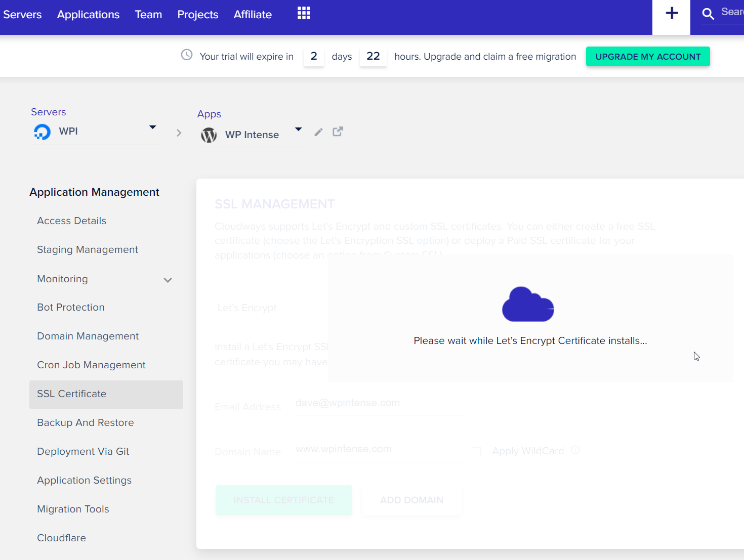The width and height of the screenshot is (744, 560).
Task: Click the Apply WildCard info icon
Action: click(x=575, y=450)
